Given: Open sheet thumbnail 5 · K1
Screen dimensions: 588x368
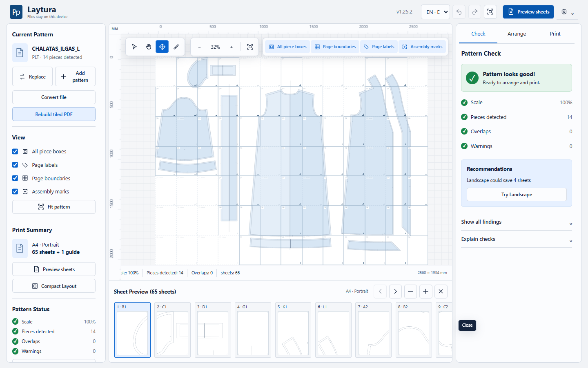Looking at the screenshot, I should pos(293,330).
